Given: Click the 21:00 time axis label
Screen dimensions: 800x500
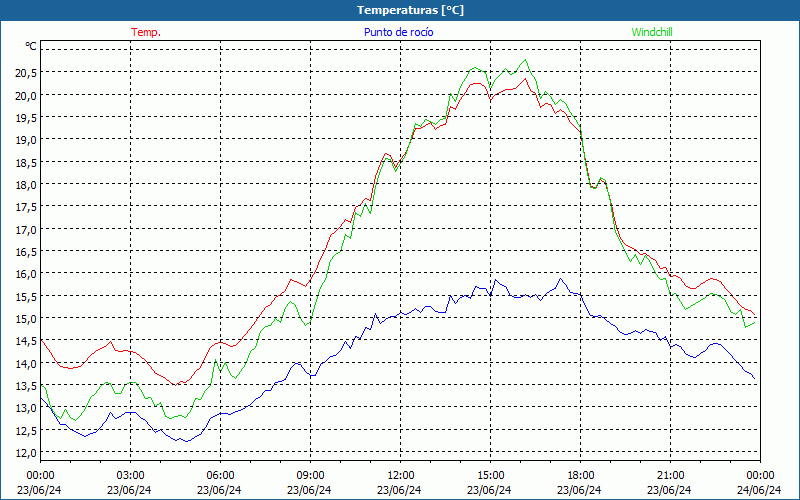Looking at the screenshot, I should (x=670, y=475).
